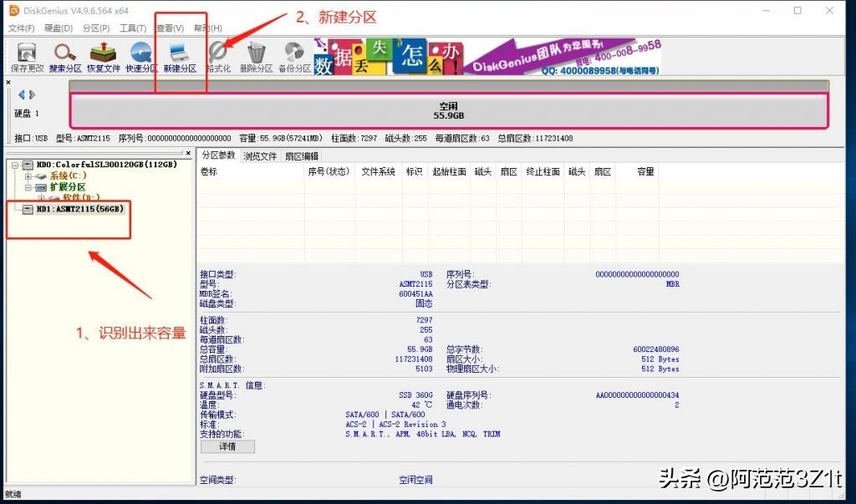Viewport: 856px width, 504px height.
Task: Select the 恢复文件 (Recover Files) icon
Action: click(x=102, y=56)
